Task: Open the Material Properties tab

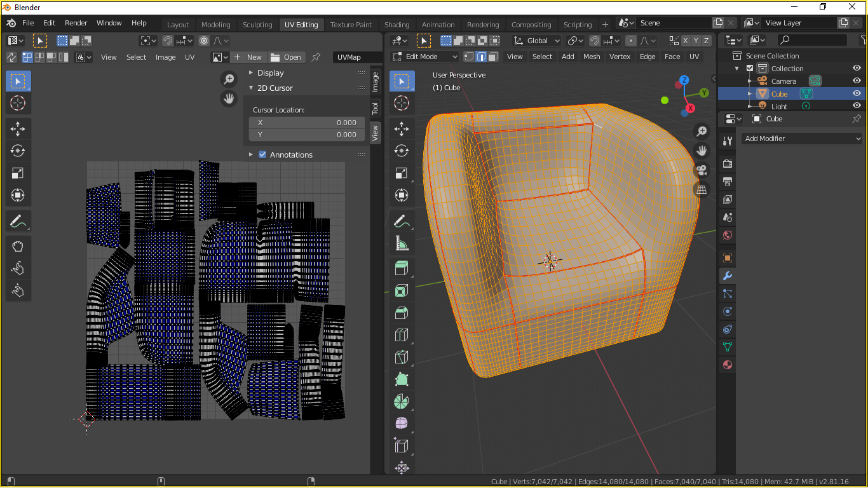Action: pyautogui.click(x=728, y=365)
